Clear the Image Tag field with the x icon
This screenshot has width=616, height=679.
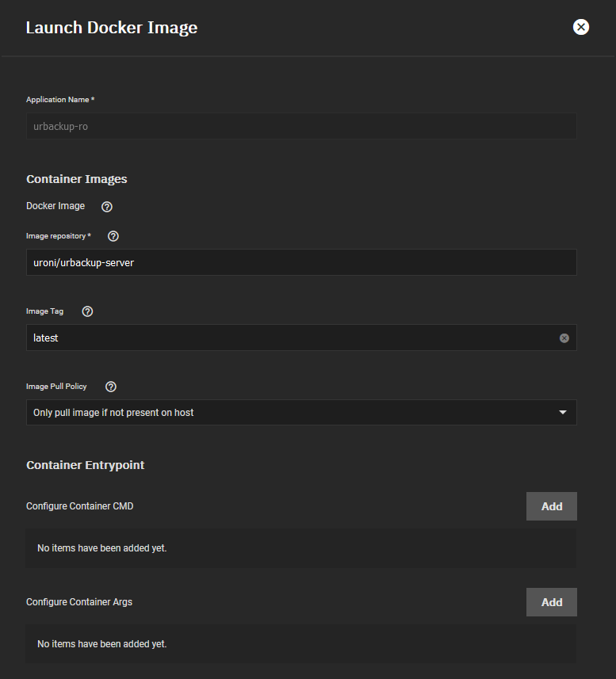tap(564, 338)
